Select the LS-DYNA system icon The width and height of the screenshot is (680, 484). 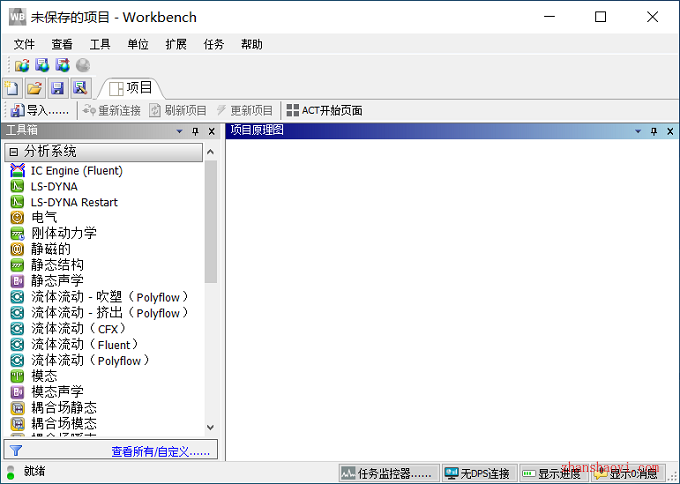17,186
